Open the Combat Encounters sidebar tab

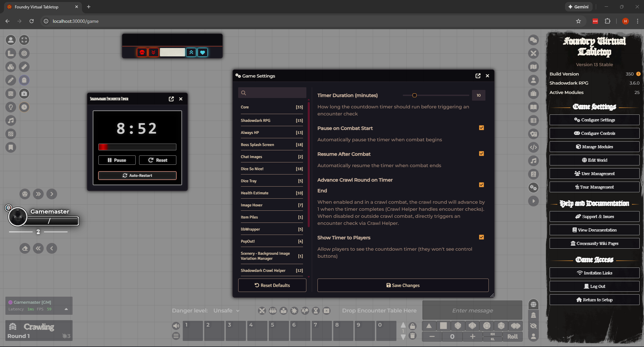tap(533, 53)
